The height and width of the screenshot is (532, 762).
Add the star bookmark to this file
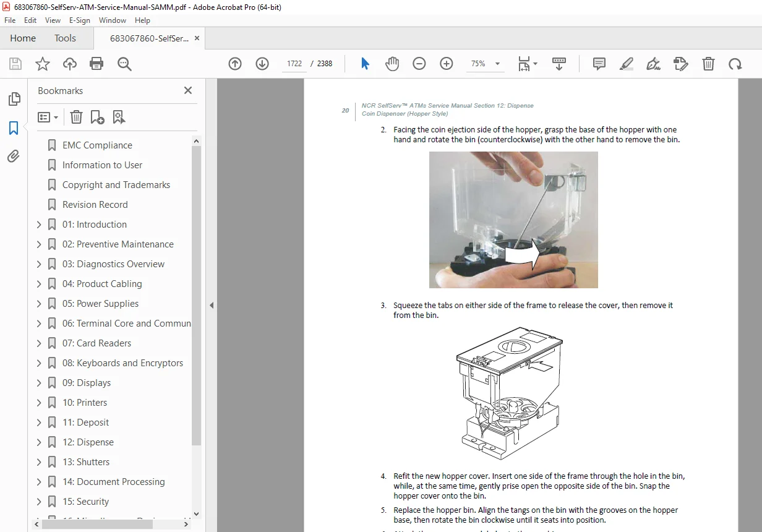click(43, 64)
